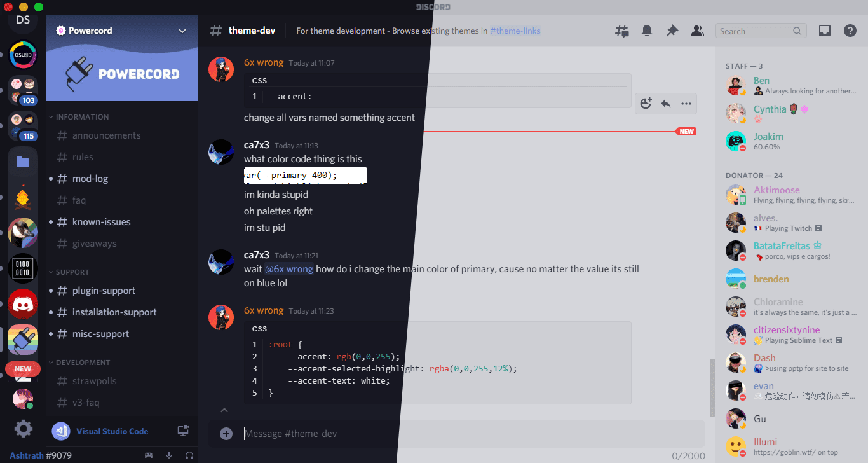This screenshot has width=868, height=463.
Task: Click the member list scrollbar thumb
Action: pyautogui.click(x=713, y=387)
